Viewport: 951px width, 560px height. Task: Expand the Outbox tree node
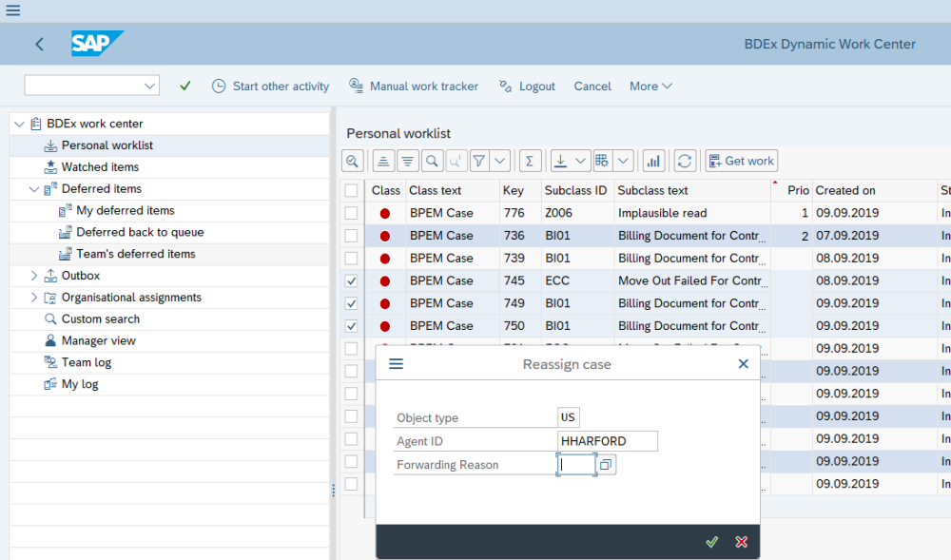(34, 276)
